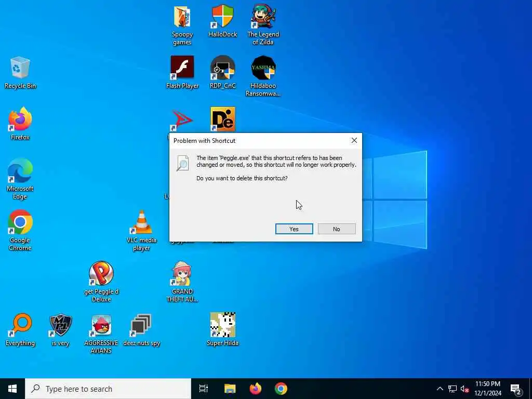Select the VLC media player shortcut
This screenshot has height=399, width=532.
click(x=141, y=230)
